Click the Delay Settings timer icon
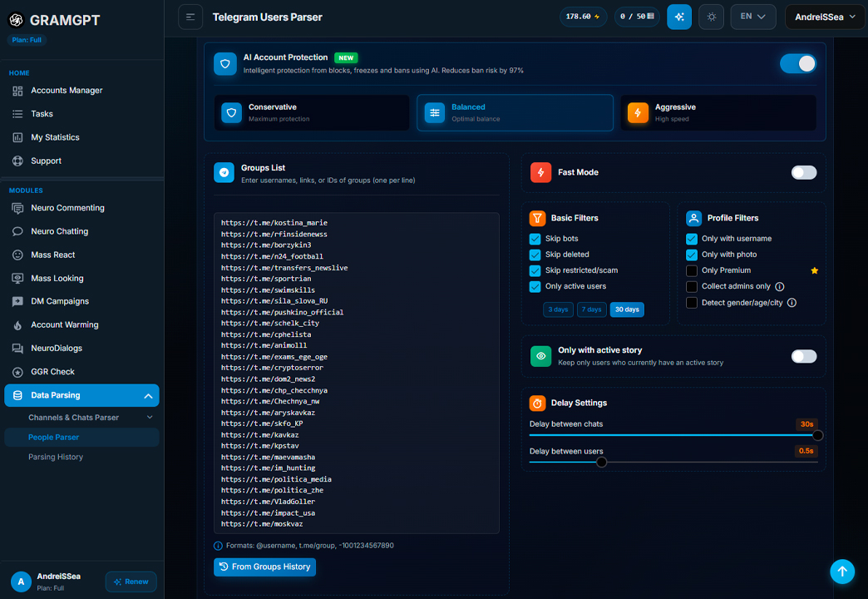This screenshot has width=868, height=599. [538, 403]
